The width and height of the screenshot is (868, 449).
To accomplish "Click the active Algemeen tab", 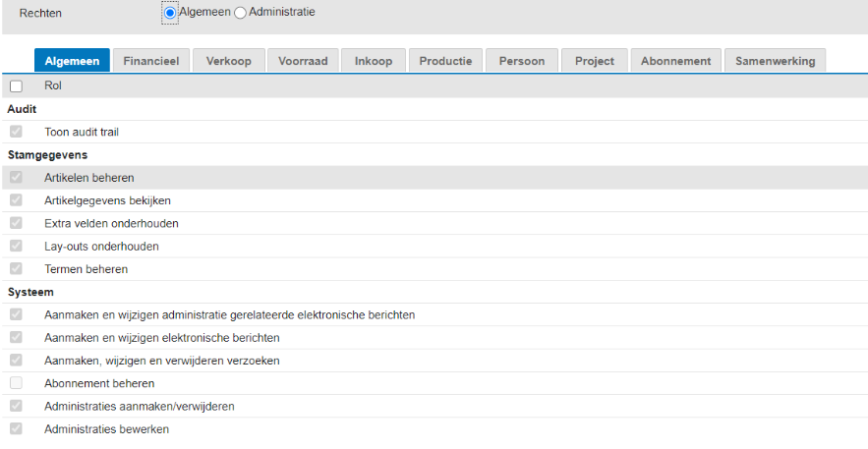I will (x=72, y=61).
